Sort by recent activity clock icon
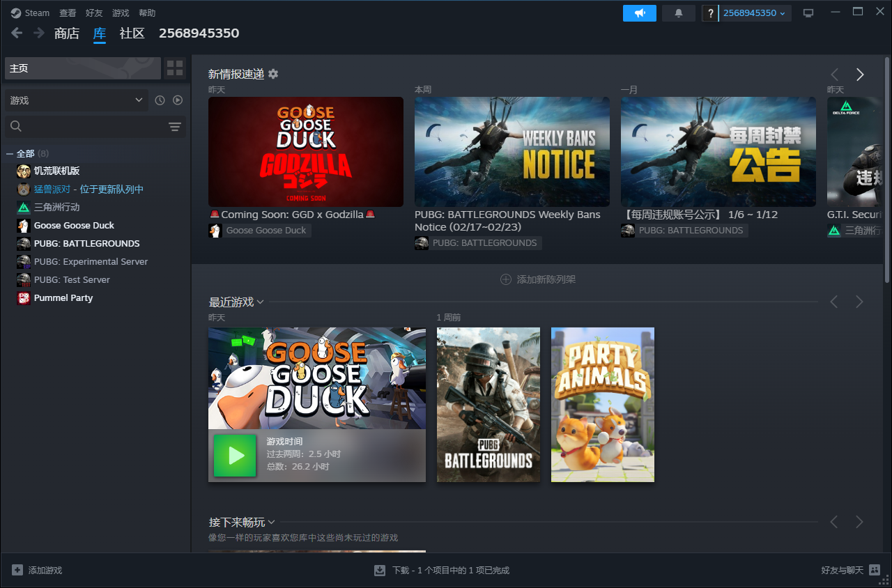 point(160,100)
